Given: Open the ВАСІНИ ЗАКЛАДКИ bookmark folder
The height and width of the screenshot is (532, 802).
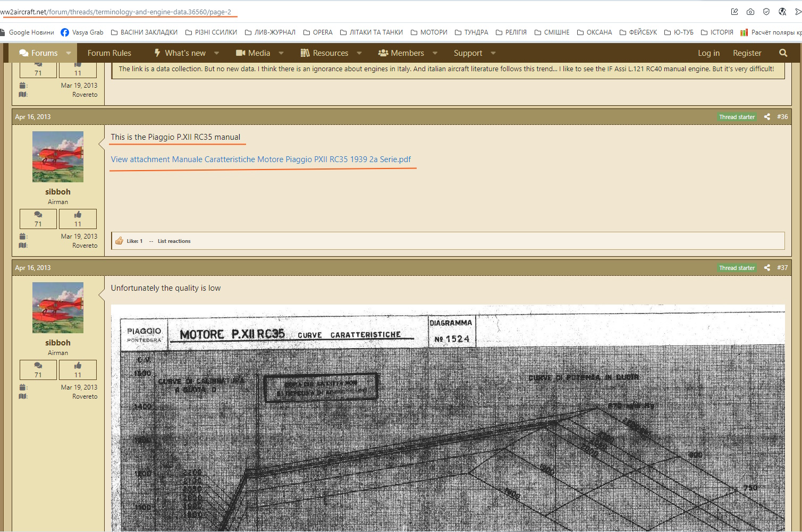Looking at the screenshot, I should pyautogui.click(x=144, y=32).
